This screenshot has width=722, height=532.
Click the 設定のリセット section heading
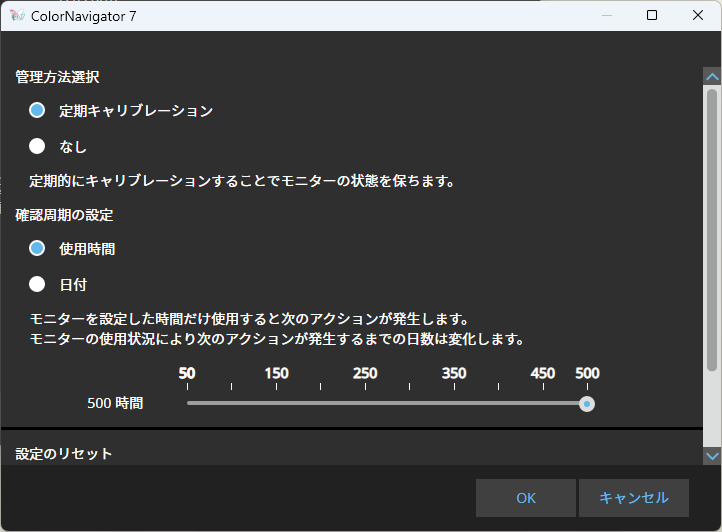64,454
